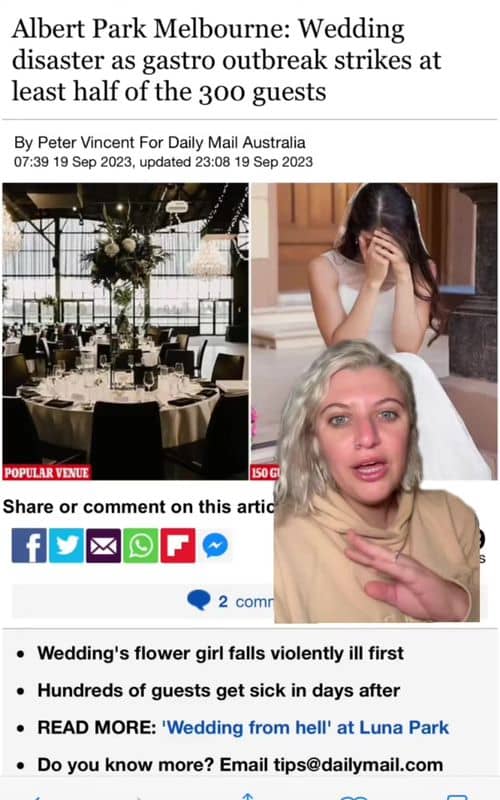500x800 pixels.
Task: Share the article on Facebook
Action: (x=29, y=545)
